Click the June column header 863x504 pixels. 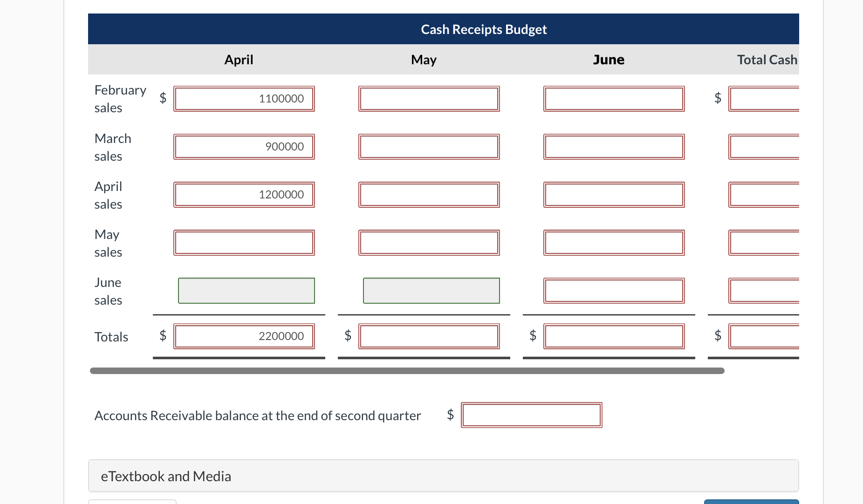coord(609,60)
